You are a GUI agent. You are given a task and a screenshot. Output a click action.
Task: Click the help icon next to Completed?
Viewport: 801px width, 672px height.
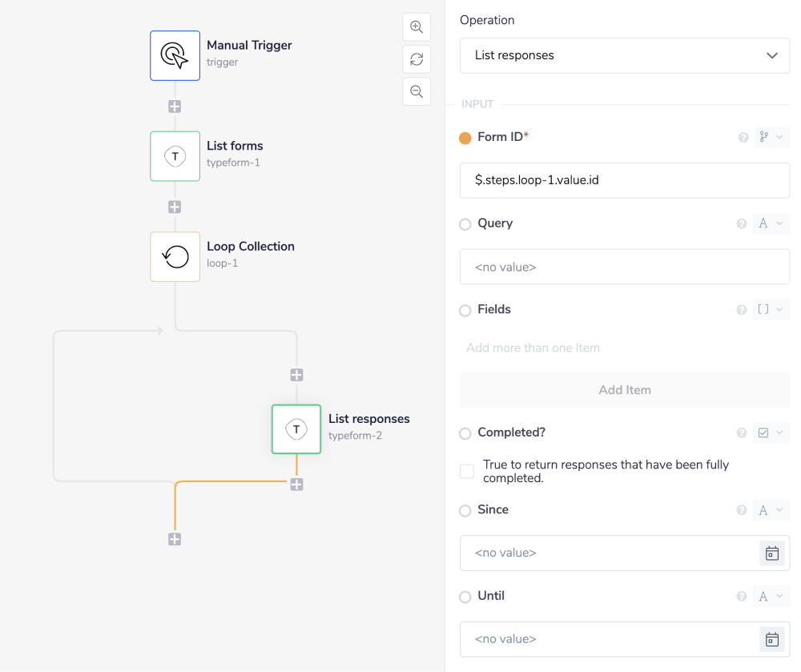coord(741,433)
